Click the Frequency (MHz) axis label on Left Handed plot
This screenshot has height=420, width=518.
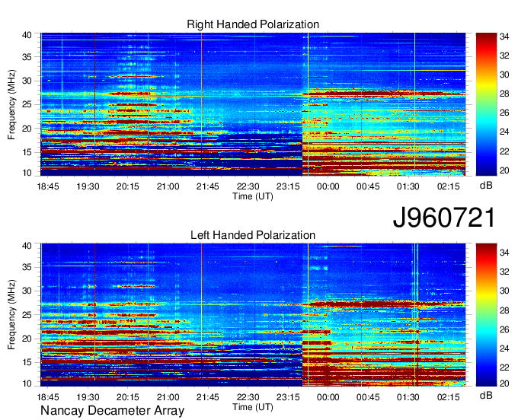pyautogui.click(x=11, y=315)
